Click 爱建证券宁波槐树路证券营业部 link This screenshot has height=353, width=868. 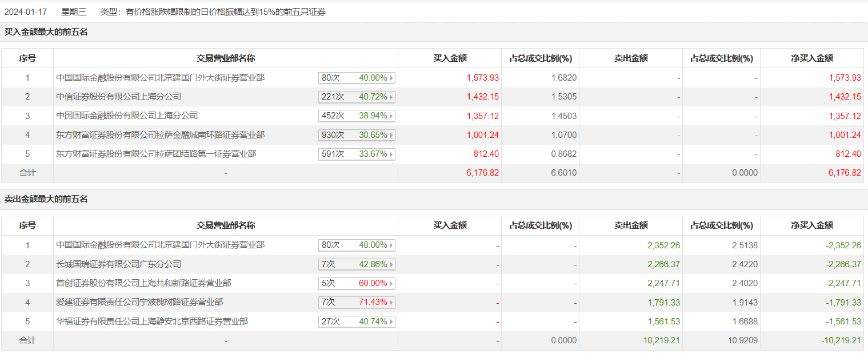click(139, 302)
